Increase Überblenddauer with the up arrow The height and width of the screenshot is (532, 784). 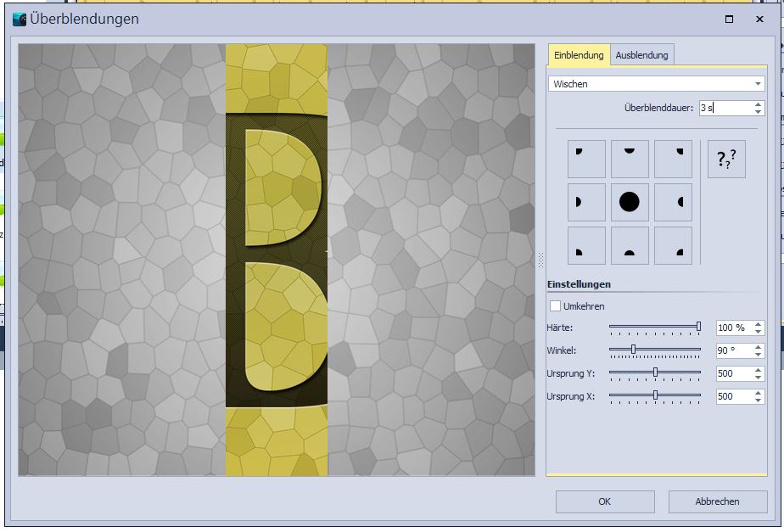(758, 104)
